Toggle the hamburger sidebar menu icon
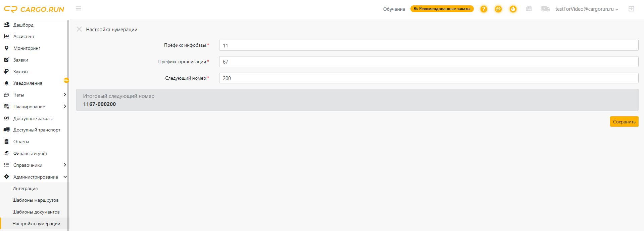 79,8
